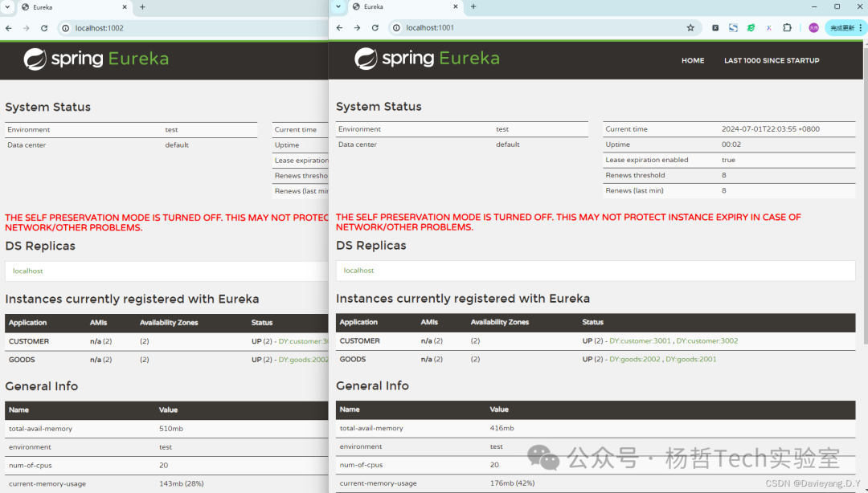
Task: Reload the localhost:1002 page
Action: 44,28
